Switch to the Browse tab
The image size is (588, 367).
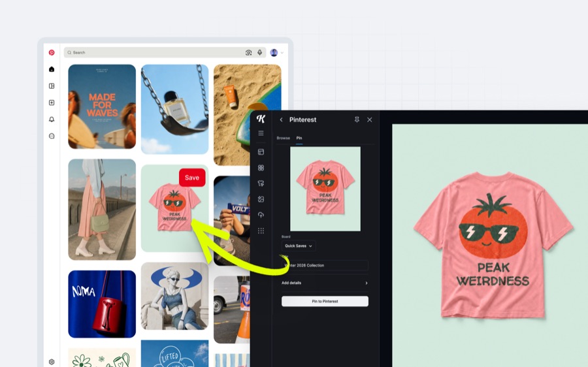[x=283, y=138]
